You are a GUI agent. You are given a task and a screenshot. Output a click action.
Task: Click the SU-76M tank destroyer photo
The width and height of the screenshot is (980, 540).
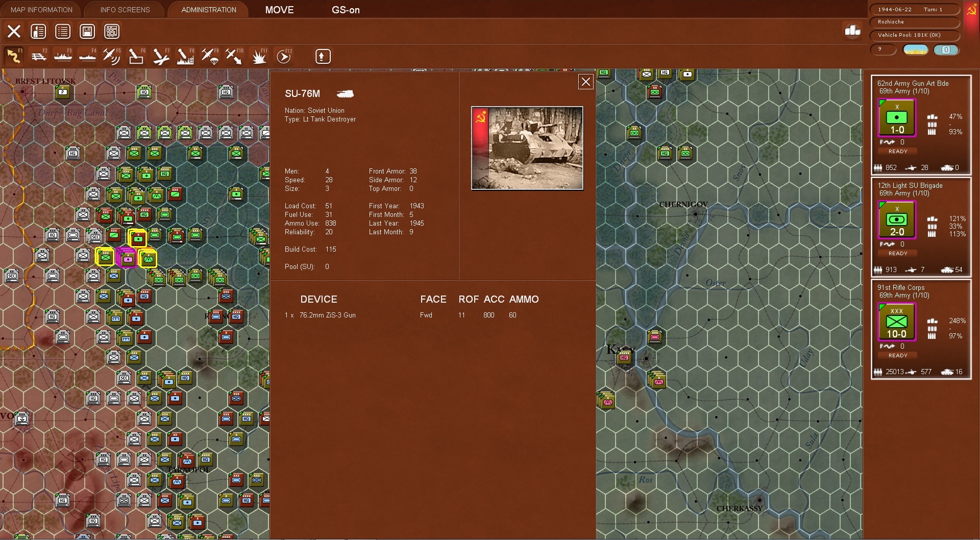tap(527, 148)
